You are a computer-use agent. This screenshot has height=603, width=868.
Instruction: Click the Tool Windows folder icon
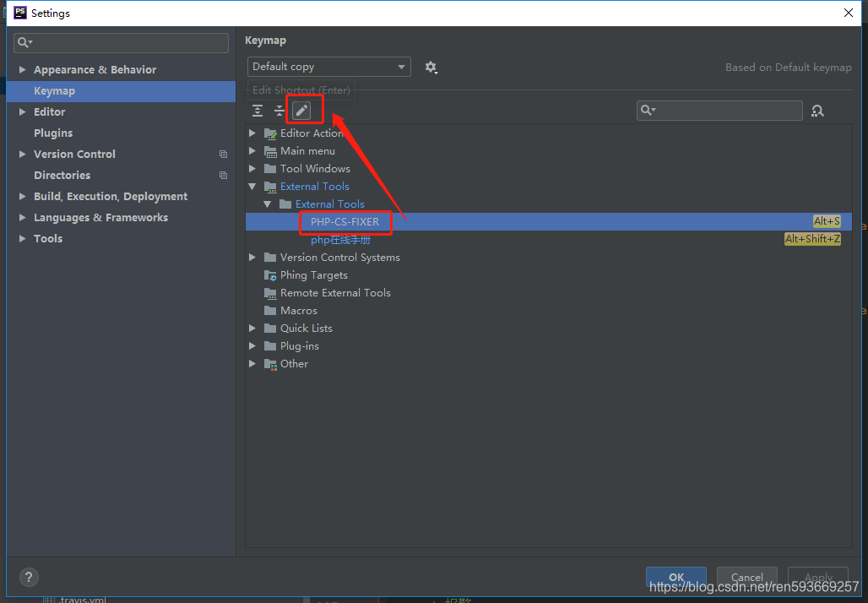click(x=270, y=169)
